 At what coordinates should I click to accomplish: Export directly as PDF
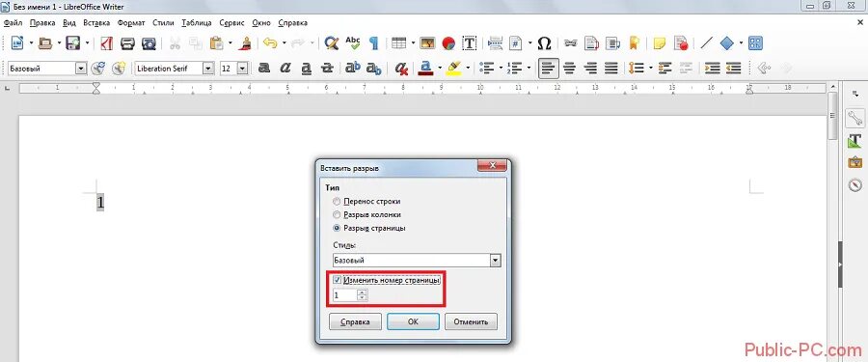106,42
